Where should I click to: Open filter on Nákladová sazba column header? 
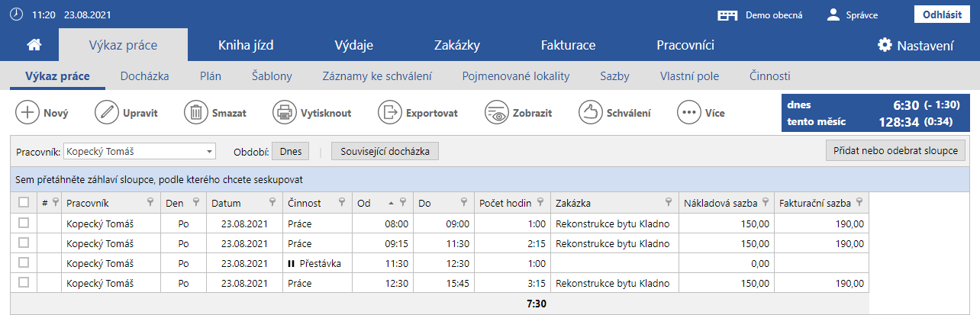coord(764,202)
